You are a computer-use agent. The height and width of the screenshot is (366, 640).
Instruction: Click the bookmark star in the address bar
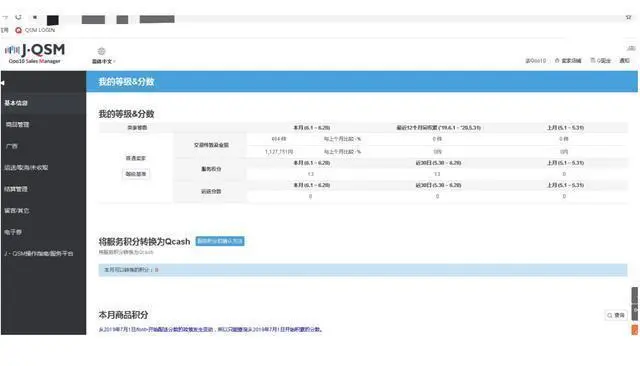click(x=628, y=18)
